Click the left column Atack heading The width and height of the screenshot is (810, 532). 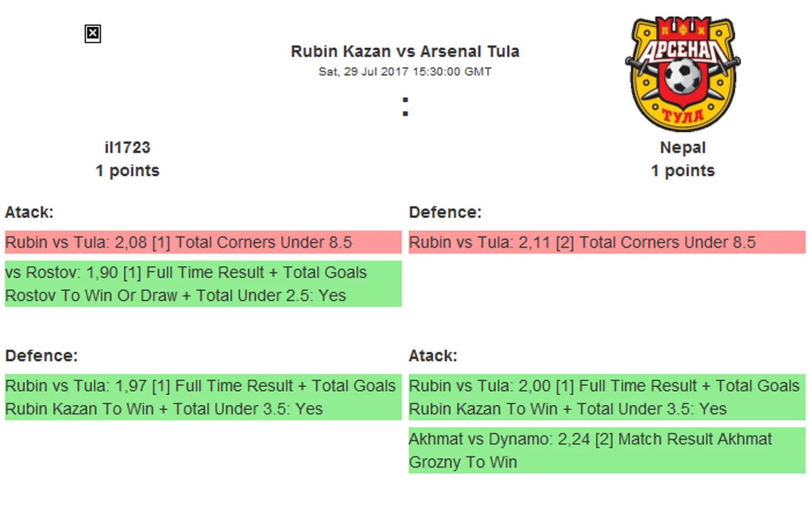click(x=29, y=212)
